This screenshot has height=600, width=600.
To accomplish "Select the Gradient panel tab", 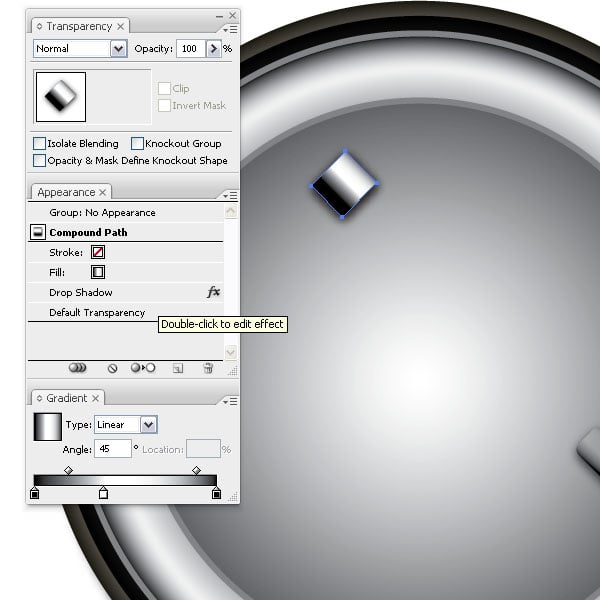I will point(66,398).
